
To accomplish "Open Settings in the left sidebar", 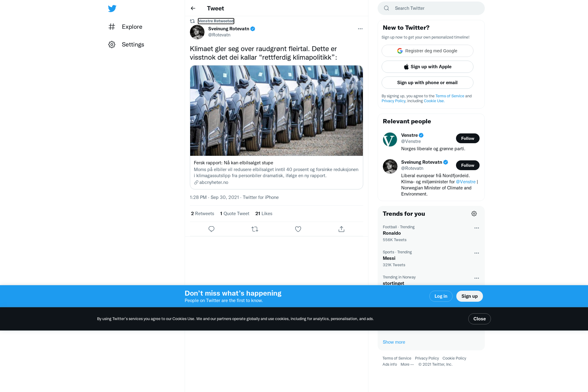I will click(126, 44).
